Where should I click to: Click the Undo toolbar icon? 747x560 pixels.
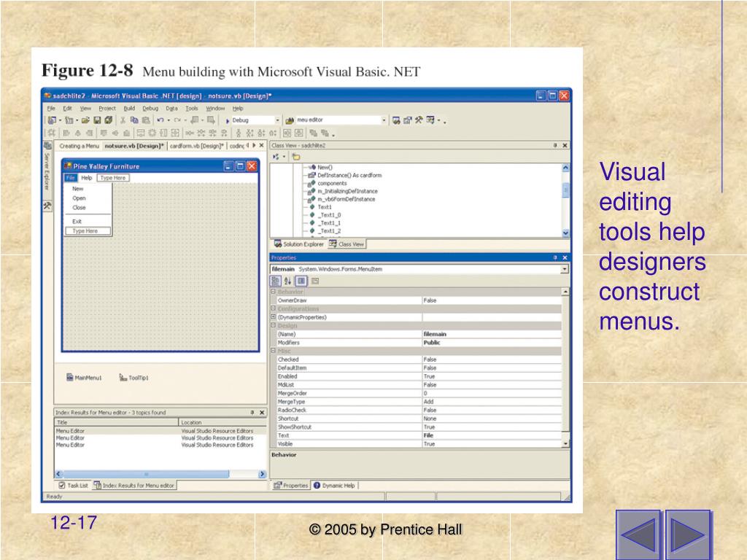(x=160, y=120)
